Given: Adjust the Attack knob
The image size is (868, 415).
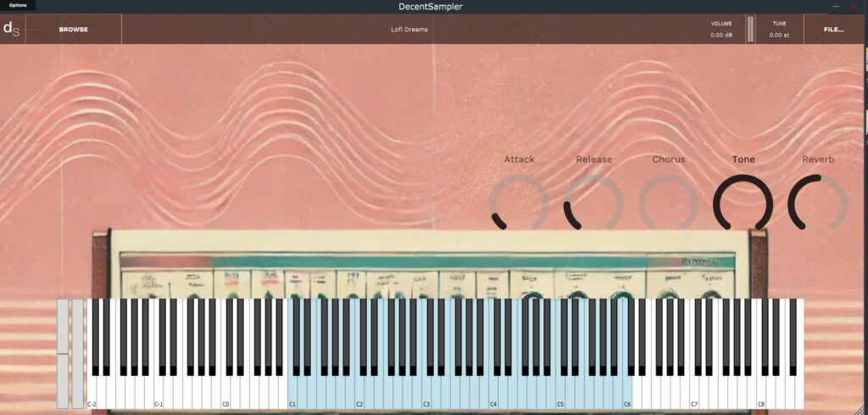Looking at the screenshot, I should pyautogui.click(x=519, y=204).
